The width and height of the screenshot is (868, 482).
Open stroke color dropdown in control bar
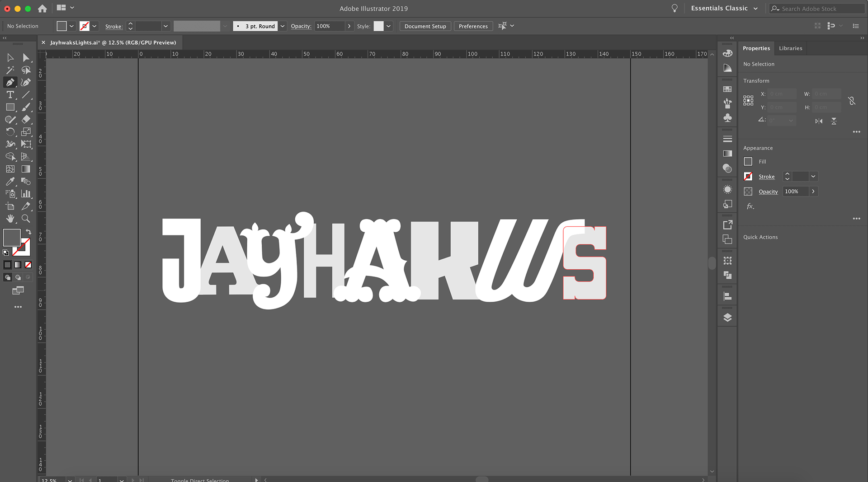pyautogui.click(x=94, y=26)
